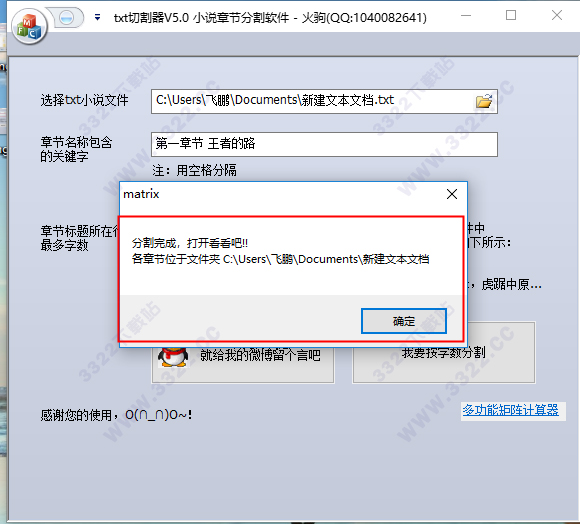This screenshot has height=524, width=580.
Task: Click the matrix dialog title bar
Action: point(283,194)
